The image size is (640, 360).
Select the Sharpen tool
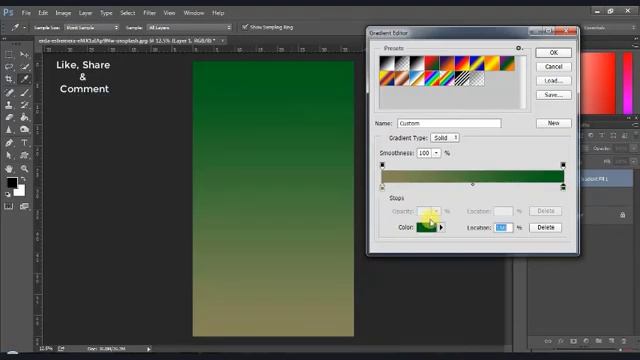pos(9,130)
